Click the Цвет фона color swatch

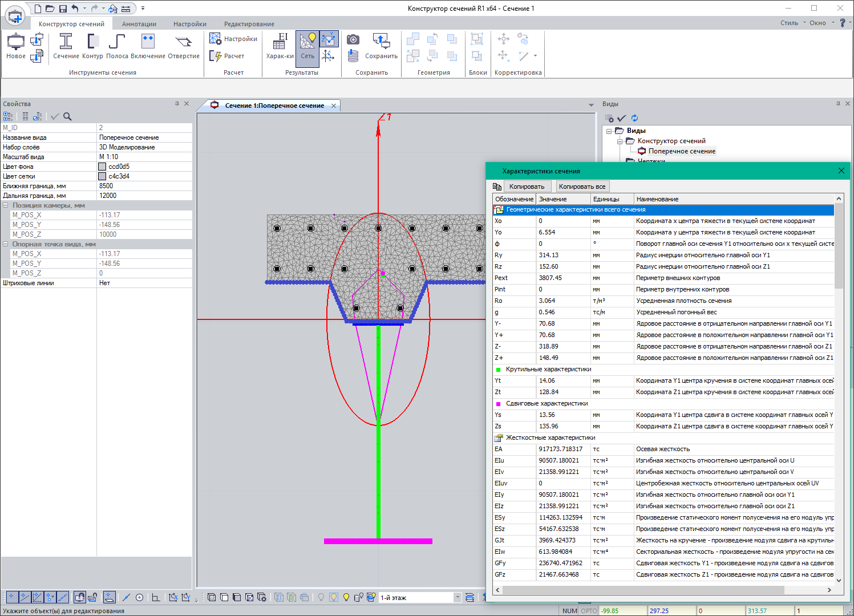pyautogui.click(x=102, y=167)
